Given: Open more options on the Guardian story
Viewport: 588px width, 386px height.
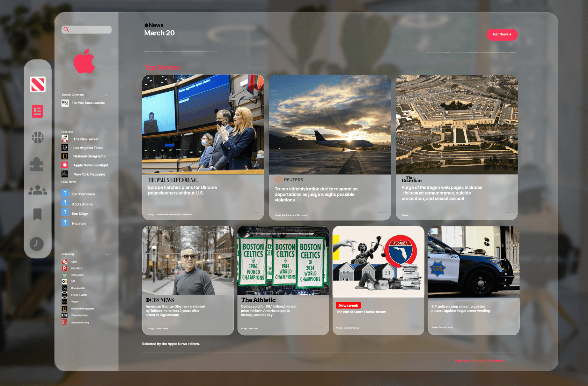Looking at the screenshot, I should 508,213.
